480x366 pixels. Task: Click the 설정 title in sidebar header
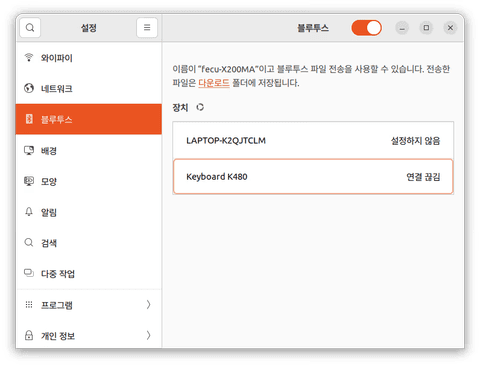point(89,28)
